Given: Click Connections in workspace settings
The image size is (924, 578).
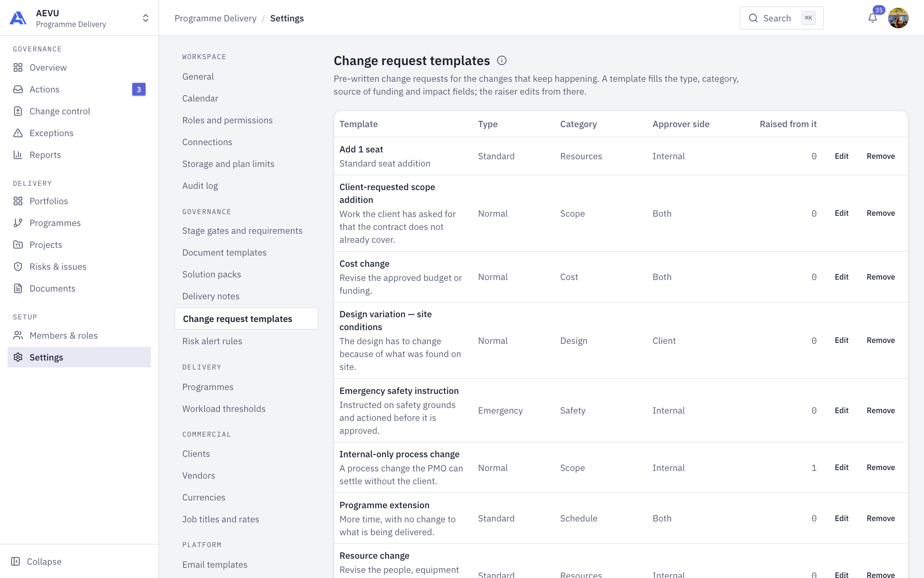Looking at the screenshot, I should pyautogui.click(x=207, y=142).
